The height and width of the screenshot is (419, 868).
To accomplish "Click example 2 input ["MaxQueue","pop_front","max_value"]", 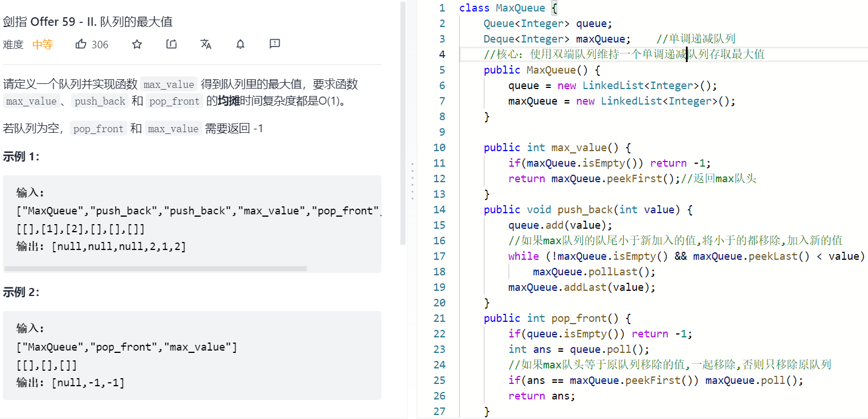I will pyautogui.click(x=127, y=347).
